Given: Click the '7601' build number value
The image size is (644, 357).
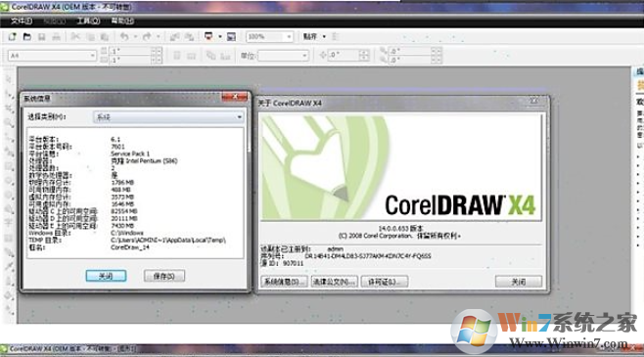Looking at the screenshot, I should [117, 147].
